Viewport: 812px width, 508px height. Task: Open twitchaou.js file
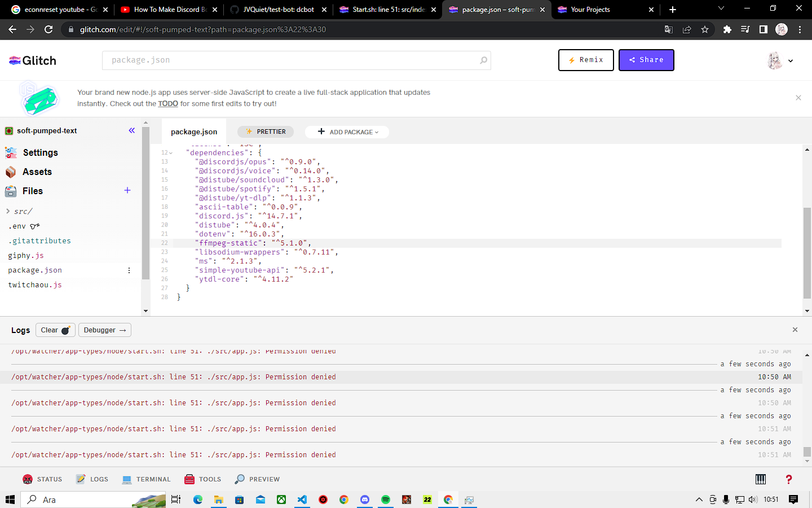coord(35,285)
